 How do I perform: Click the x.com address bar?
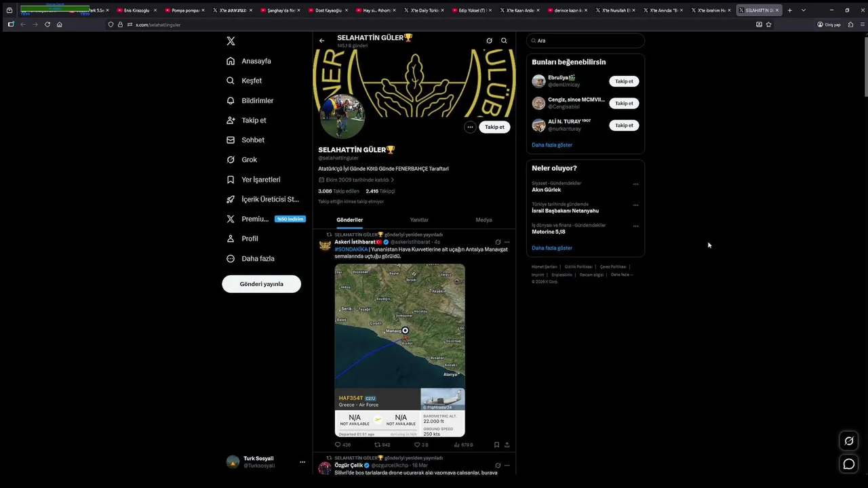434,24
